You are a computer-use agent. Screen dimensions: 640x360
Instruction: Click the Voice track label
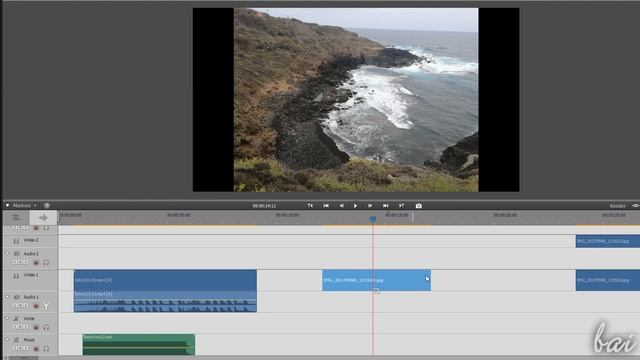point(29,318)
